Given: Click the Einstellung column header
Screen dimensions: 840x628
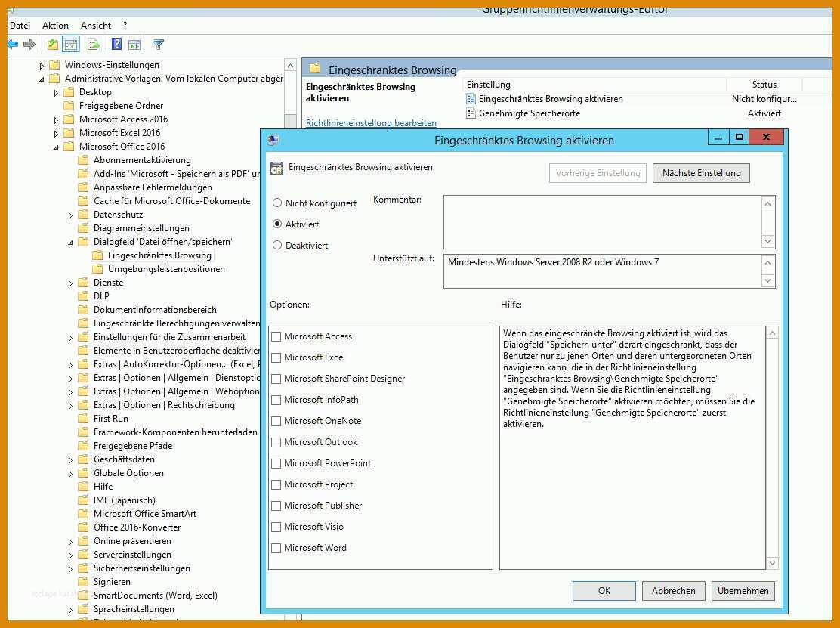Looking at the screenshot, I should point(594,84).
